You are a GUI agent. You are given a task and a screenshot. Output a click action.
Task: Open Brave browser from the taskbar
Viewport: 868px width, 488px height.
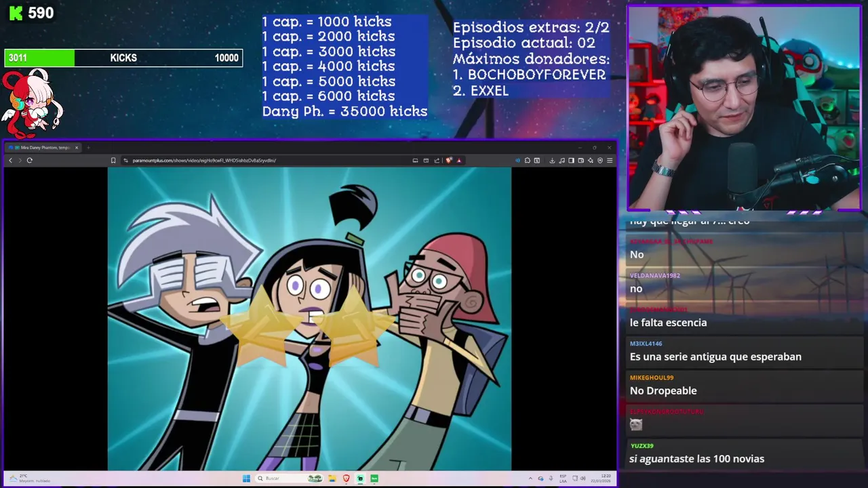click(347, 479)
